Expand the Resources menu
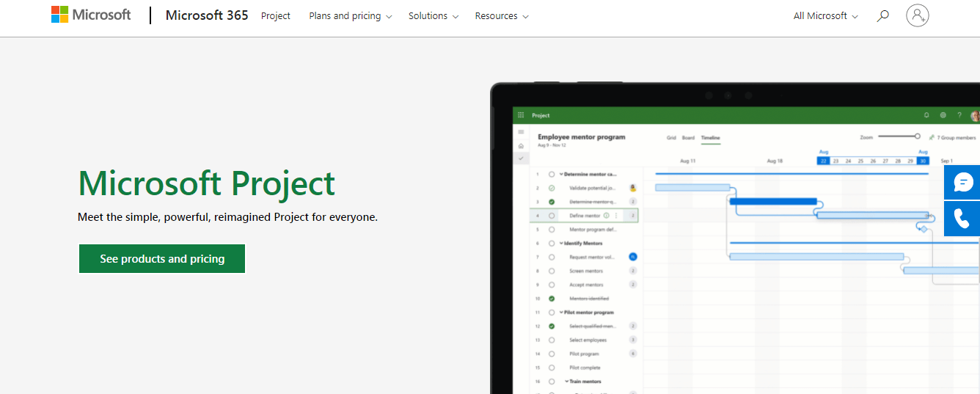The width and height of the screenshot is (980, 394). pyautogui.click(x=502, y=15)
